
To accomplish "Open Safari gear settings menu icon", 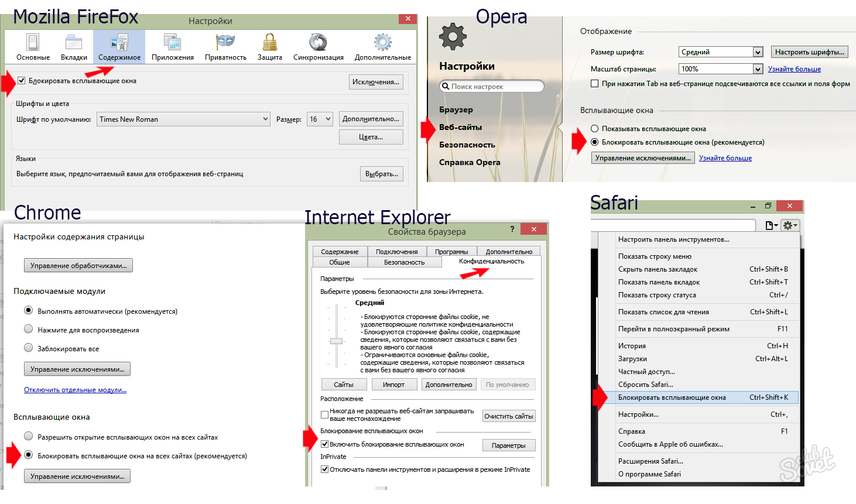I will (790, 225).
